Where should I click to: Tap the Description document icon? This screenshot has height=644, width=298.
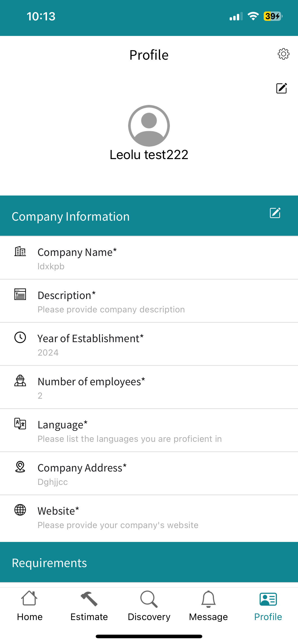tap(20, 294)
